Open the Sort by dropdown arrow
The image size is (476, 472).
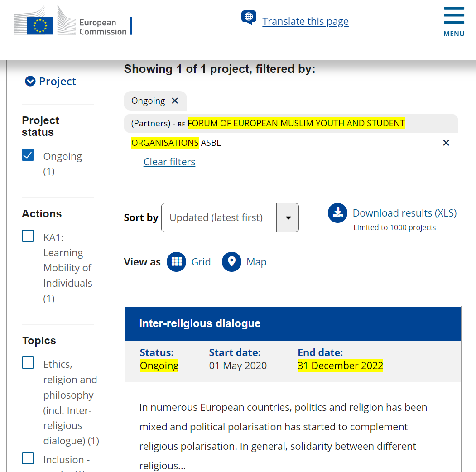pyautogui.click(x=288, y=217)
